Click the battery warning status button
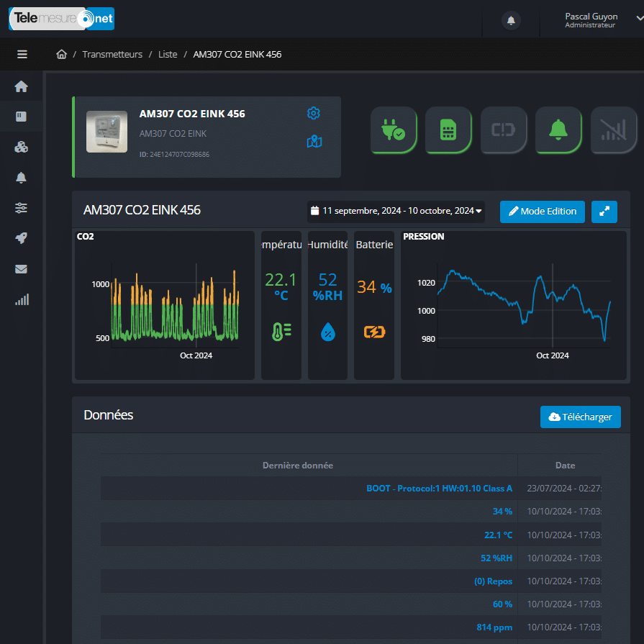 coord(504,130)
